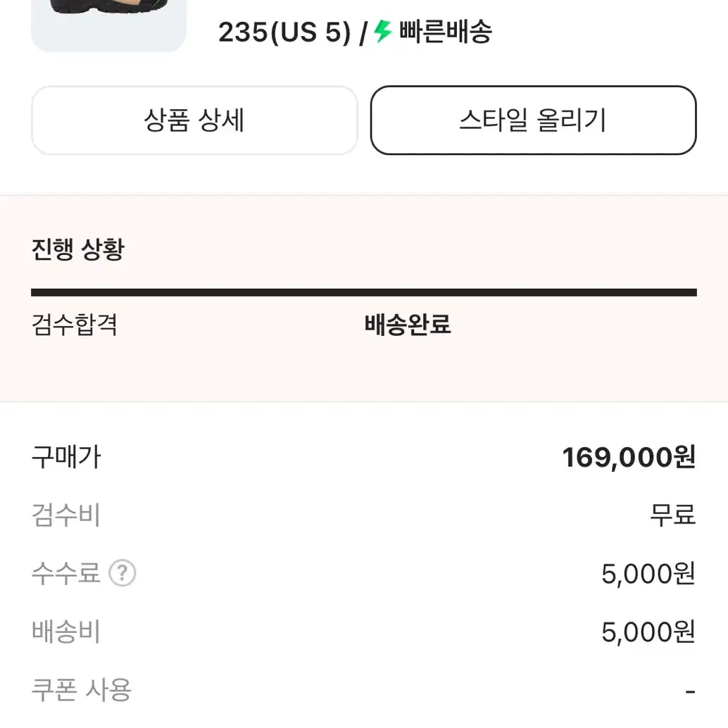Tap the 5,000원 value in 배송비 row
Viewport: 728px width, 728px height.
[648, 632]
